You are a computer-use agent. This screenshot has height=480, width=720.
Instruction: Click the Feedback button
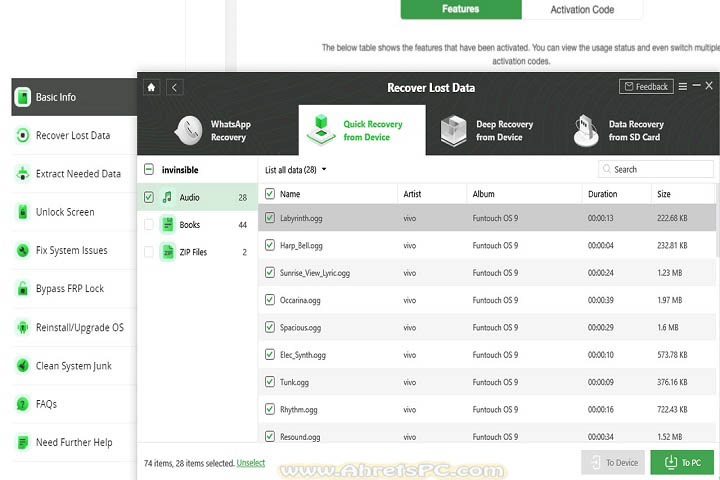point(646,86)
